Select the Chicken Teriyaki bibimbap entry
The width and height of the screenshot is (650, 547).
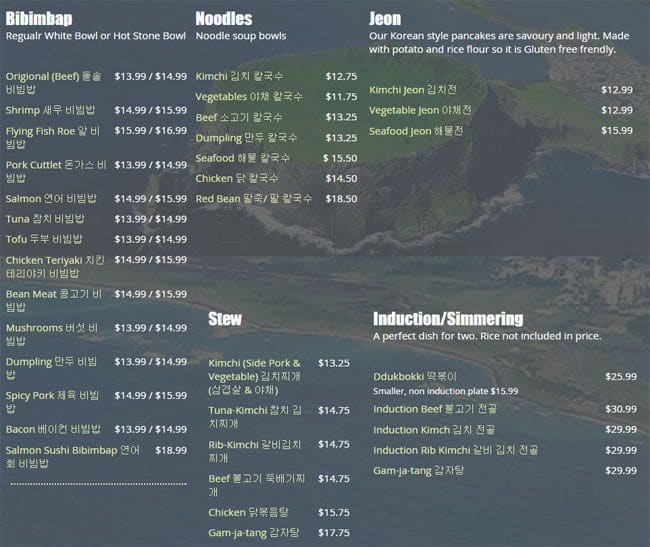click(55, 266)
